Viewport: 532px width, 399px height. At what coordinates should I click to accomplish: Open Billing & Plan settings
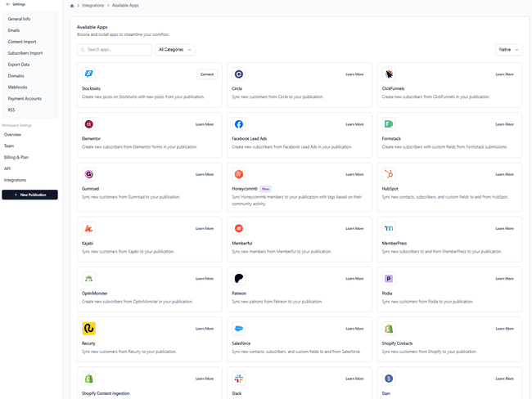point(16,157)
